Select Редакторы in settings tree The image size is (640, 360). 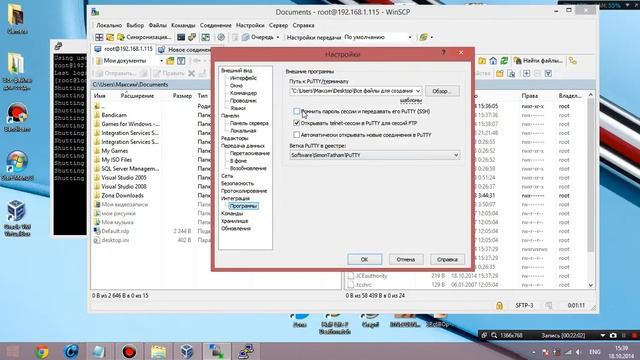click(x=234, y=138)
